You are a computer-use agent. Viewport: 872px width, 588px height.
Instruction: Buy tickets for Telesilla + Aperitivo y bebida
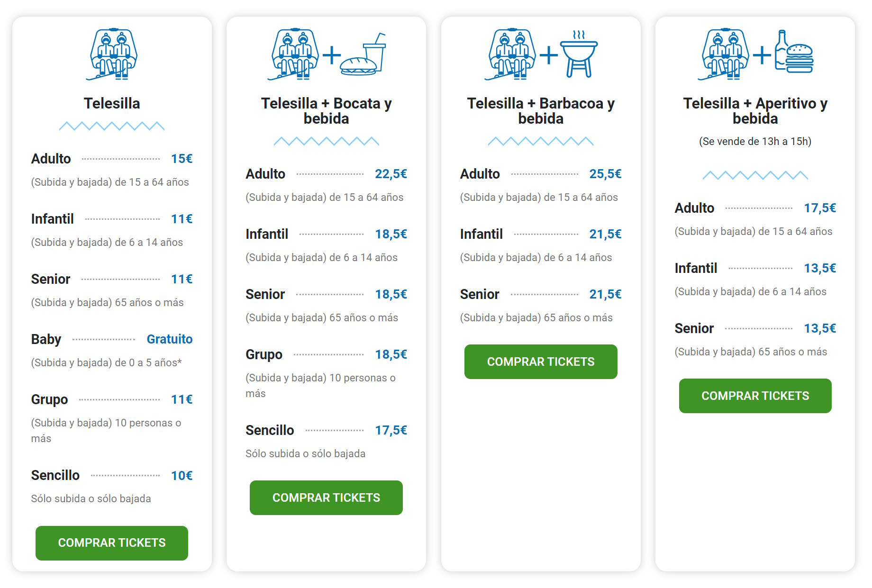tap(755, 396)
